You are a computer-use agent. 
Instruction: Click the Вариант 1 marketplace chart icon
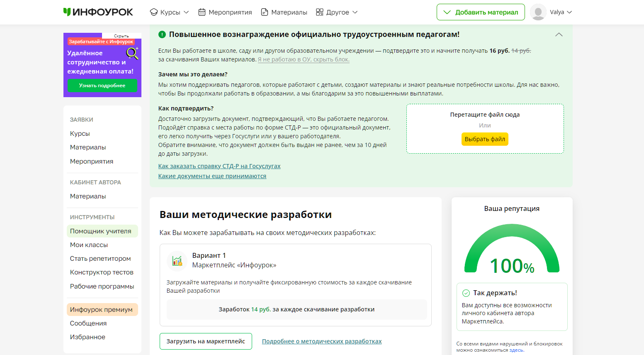tap(177, 260)
